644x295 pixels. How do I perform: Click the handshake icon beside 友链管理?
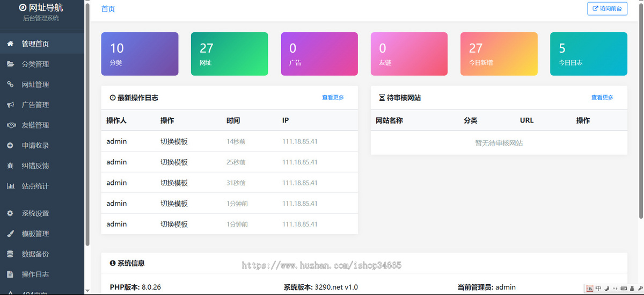(x=10, y=125)
